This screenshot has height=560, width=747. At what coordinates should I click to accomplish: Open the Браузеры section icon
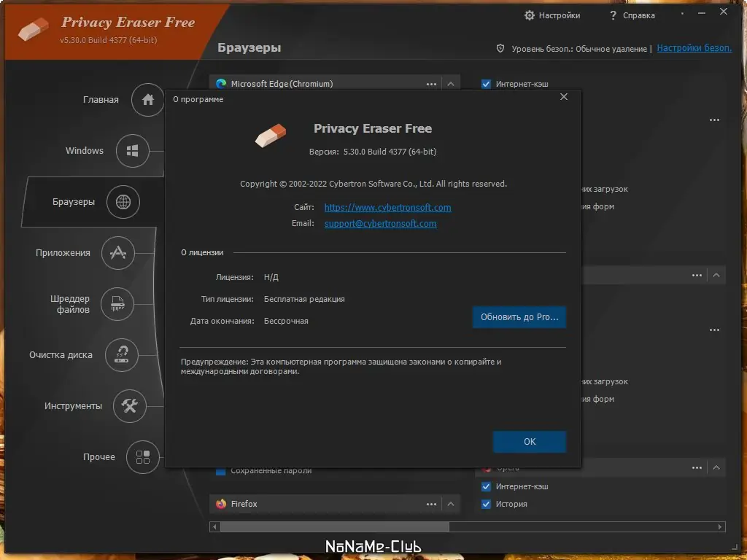point(123,202)
